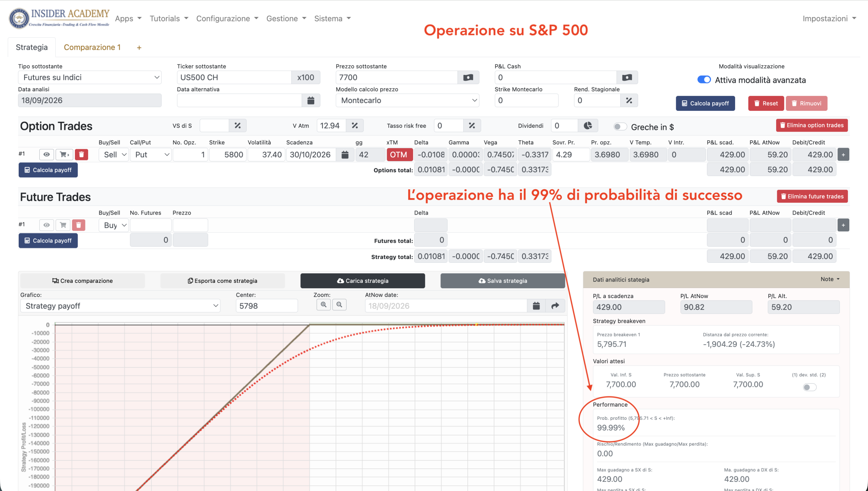Click the Prezzo sottostante field 7700
868x491 pixels.
(x=397, y=77)
